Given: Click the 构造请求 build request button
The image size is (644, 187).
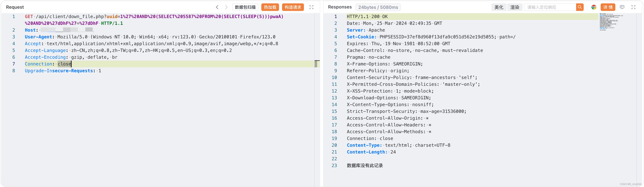Looking at the screenshot, I should (293, 7).
